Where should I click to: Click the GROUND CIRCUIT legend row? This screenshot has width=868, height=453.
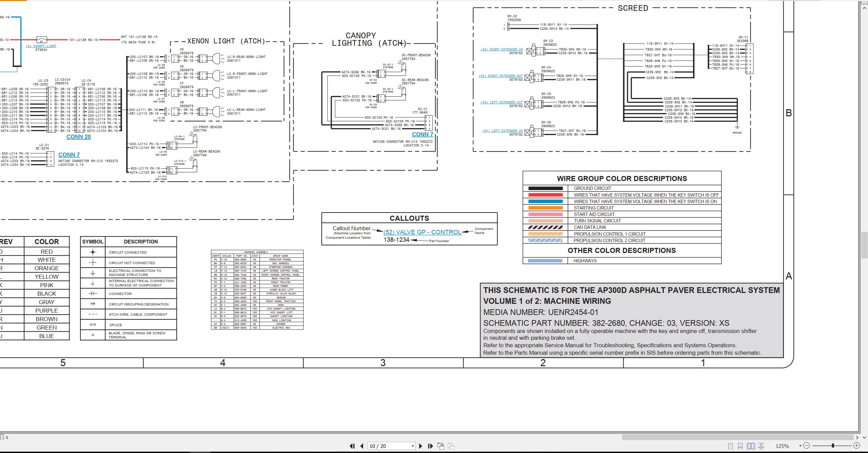pyautogui.click(x=622, y=188)
